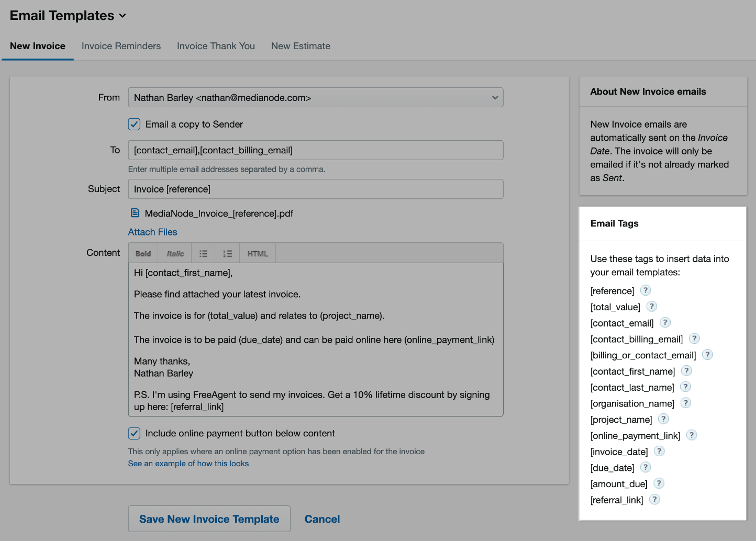
Task: Insert a numbered list in the editor
Action: coord(227,253)
